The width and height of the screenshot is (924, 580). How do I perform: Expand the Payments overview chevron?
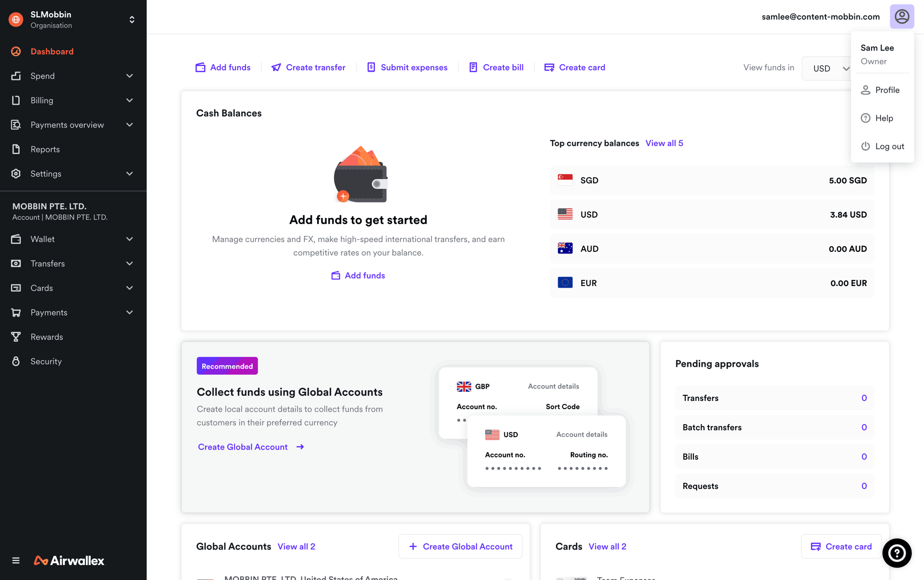(x=129, y=125)
